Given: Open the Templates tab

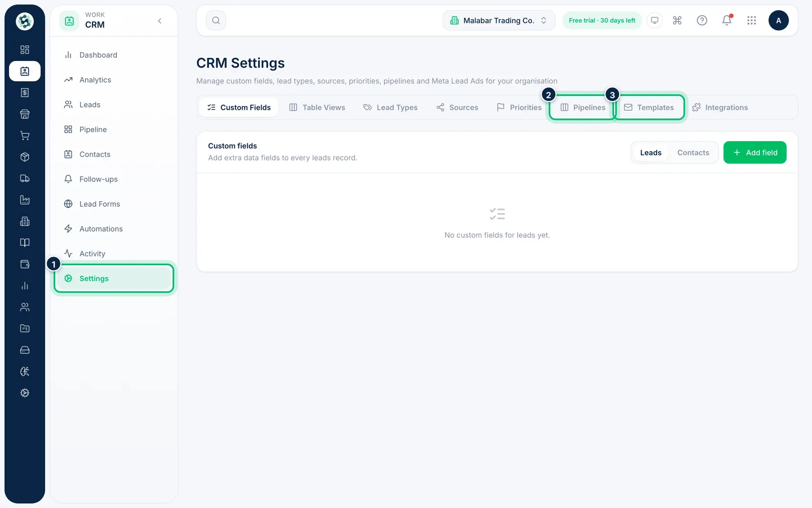Looking at the screenshot, I should (649, 107).
